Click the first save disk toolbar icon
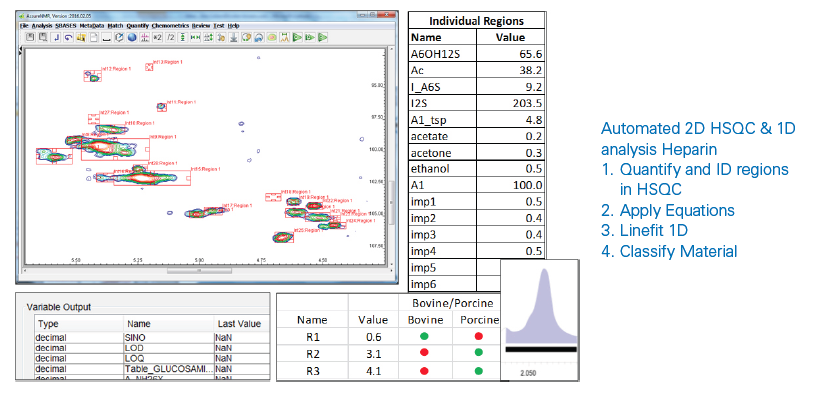 click(x=30, y=37)
